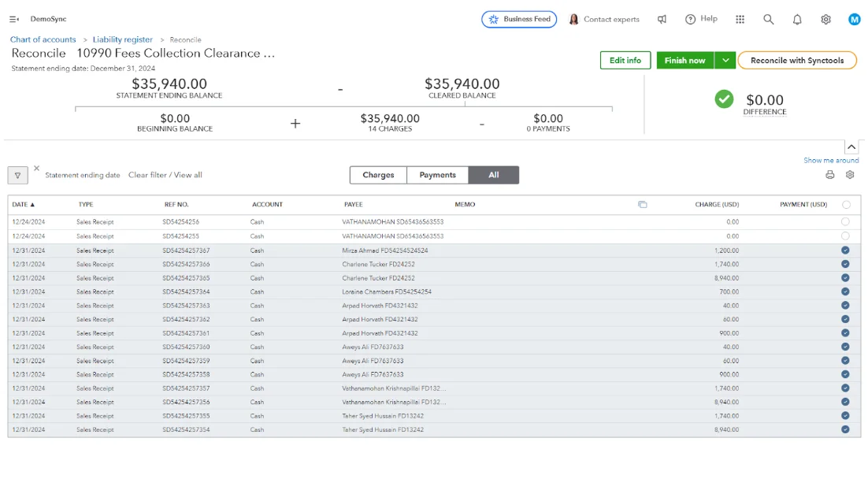
Task: Print the reconcile list
Action: 829,175
